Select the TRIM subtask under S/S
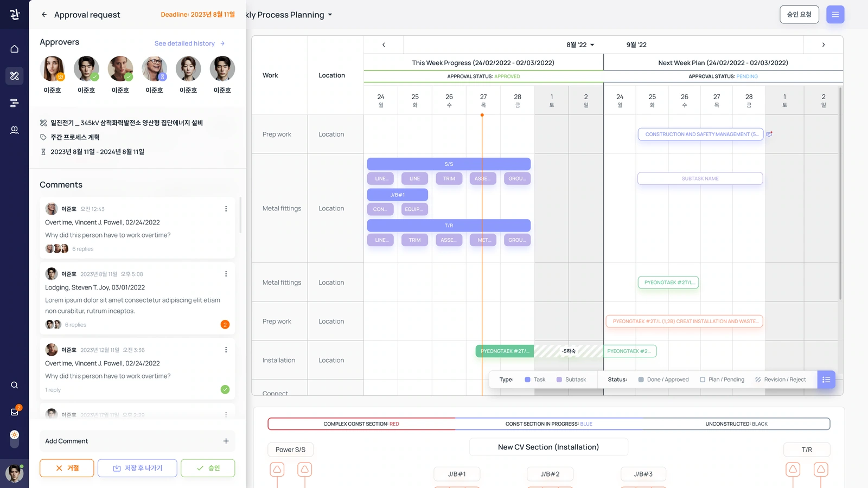The height and width of the screenshot is (488, 868). [449, 178]
